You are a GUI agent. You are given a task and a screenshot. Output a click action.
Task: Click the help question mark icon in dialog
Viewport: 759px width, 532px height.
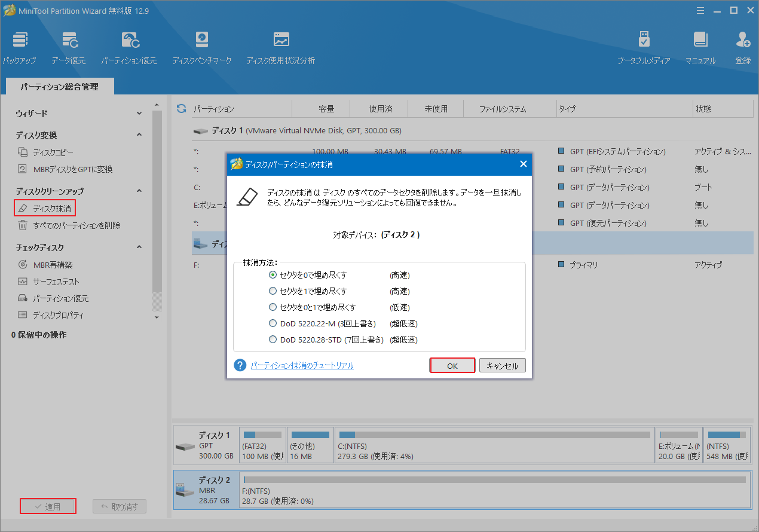240,365
